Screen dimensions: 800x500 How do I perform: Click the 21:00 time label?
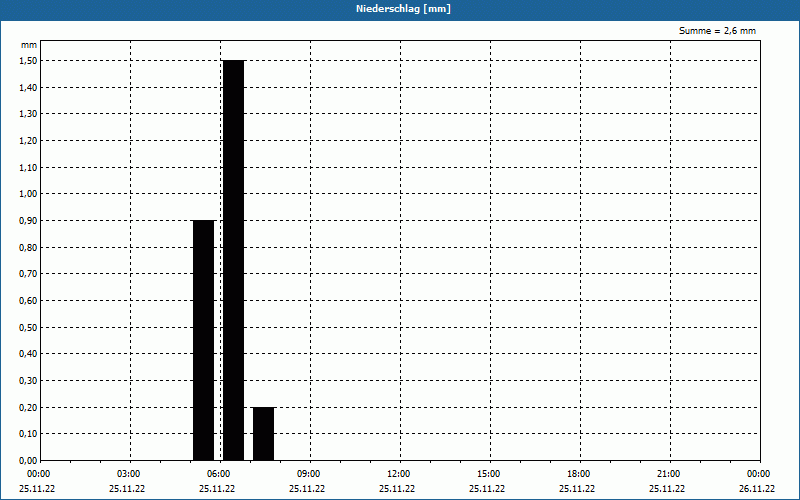[x=668, y=474]
